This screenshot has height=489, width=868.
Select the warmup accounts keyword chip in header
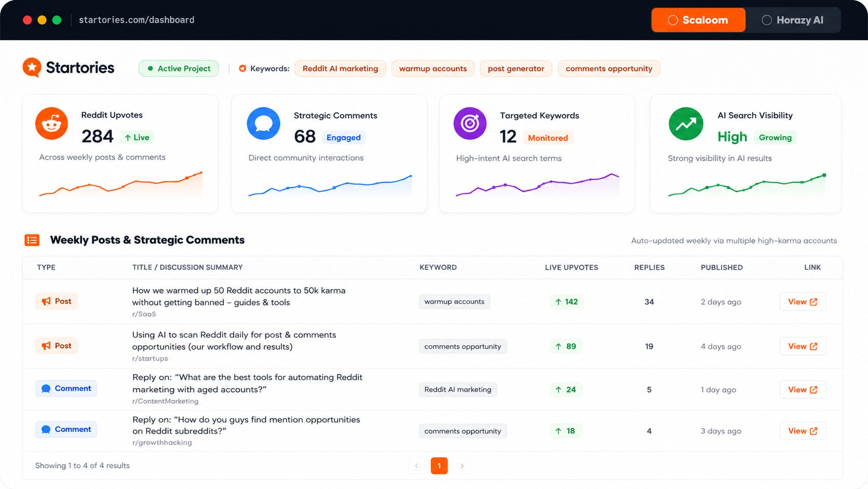(x=433, y=69)
